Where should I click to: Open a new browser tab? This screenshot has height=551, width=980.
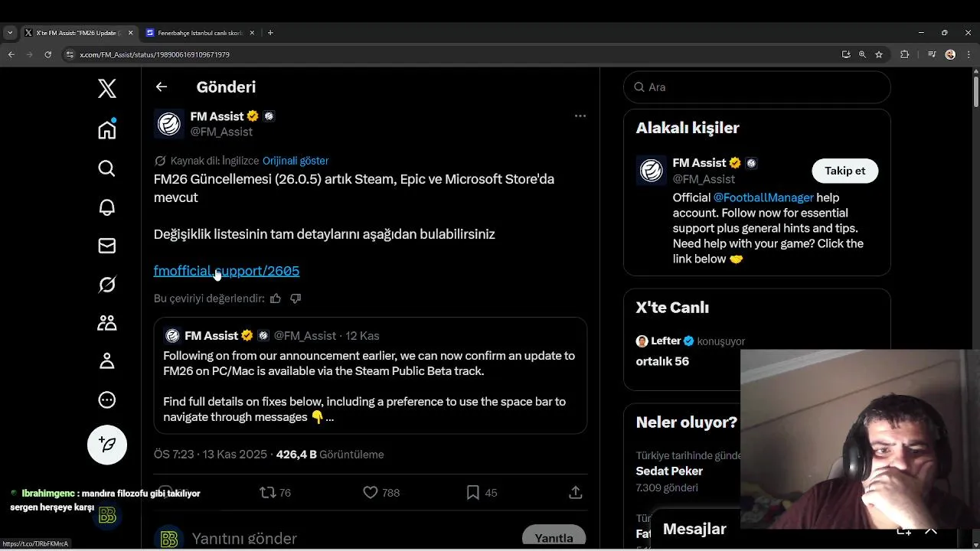[270, 33]
